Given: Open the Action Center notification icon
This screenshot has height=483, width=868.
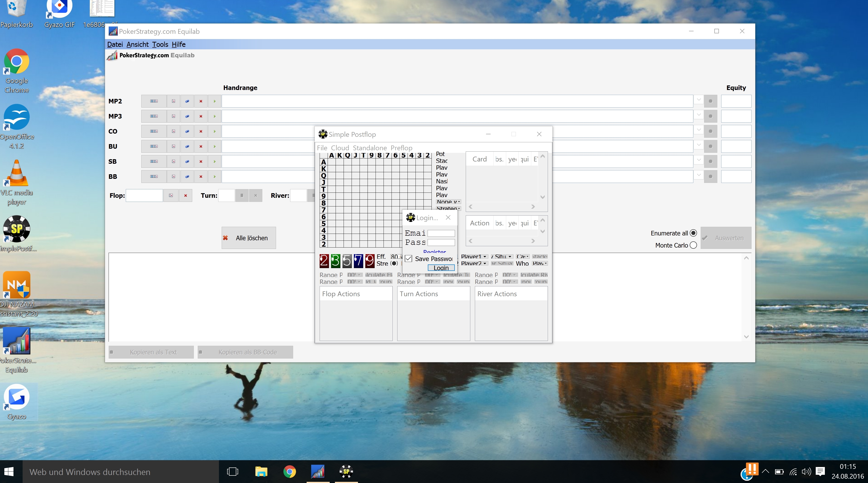Looking at the screenshot, I should click(821, 471).
